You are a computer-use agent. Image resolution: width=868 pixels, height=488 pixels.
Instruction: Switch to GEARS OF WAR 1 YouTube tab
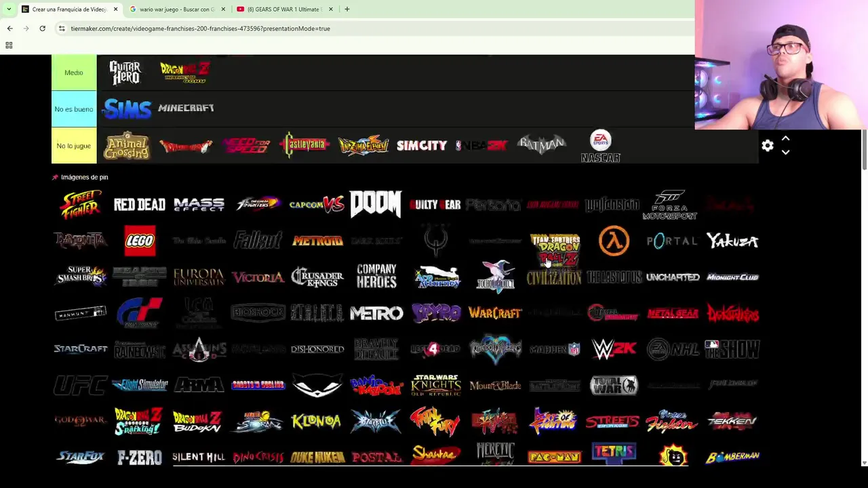tap(285, 9)
